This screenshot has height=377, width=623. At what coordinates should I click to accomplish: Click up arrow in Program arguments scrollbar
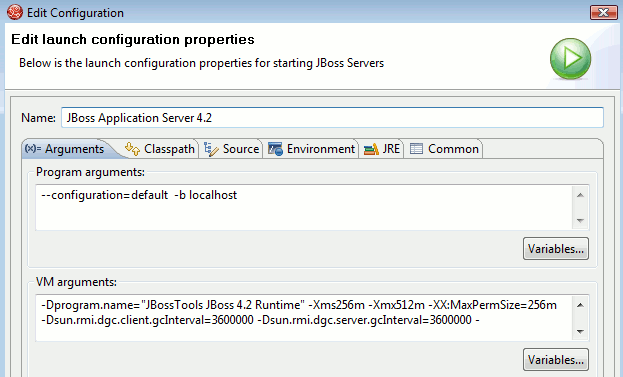pyautogui.click(x=580, y=195)
